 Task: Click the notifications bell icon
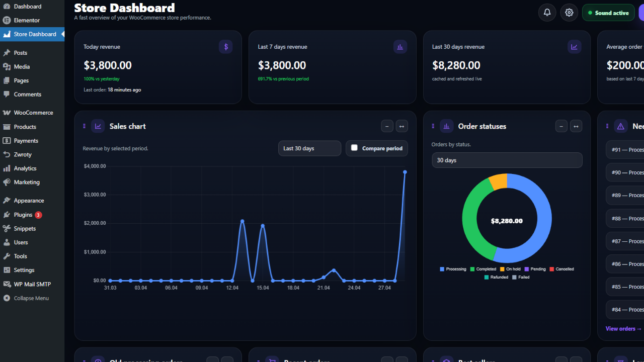(547, 13)
